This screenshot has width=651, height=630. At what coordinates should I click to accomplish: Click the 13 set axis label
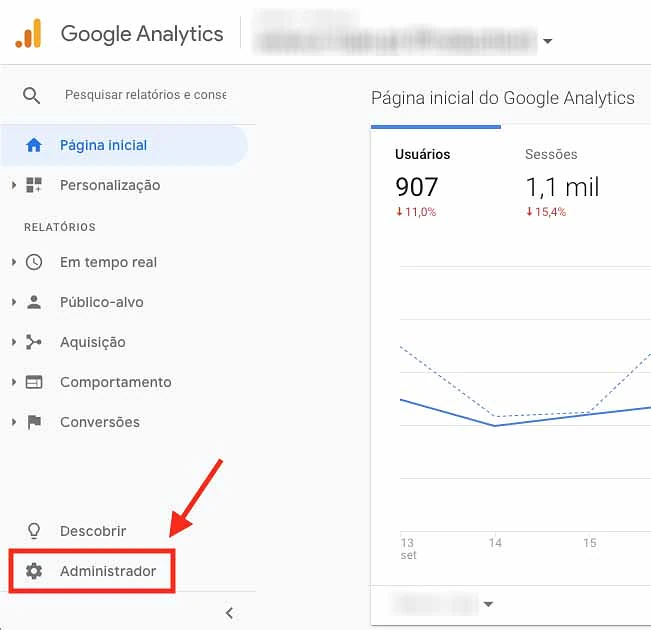point(408,549)
